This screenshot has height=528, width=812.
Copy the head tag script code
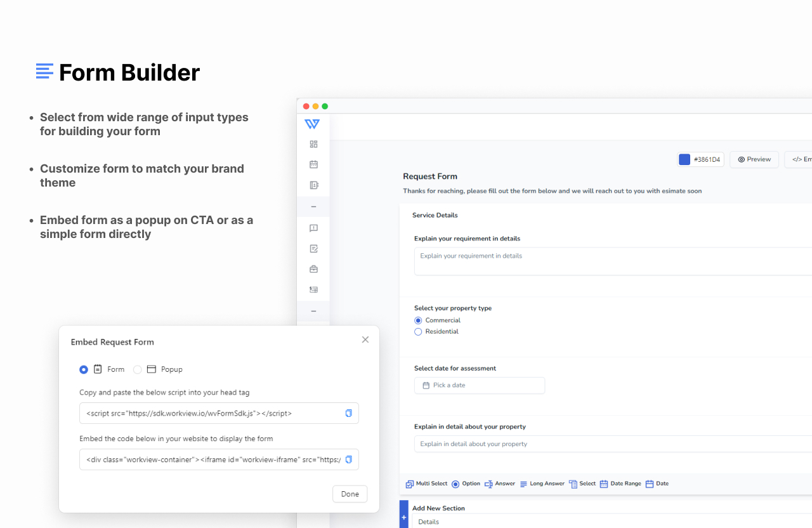tap(348, 413)
